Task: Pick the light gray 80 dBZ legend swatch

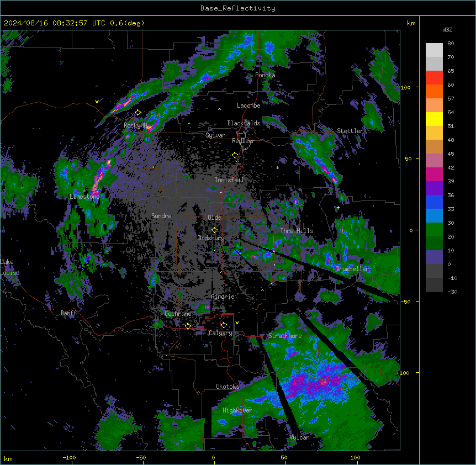Action: coord(434,50)
